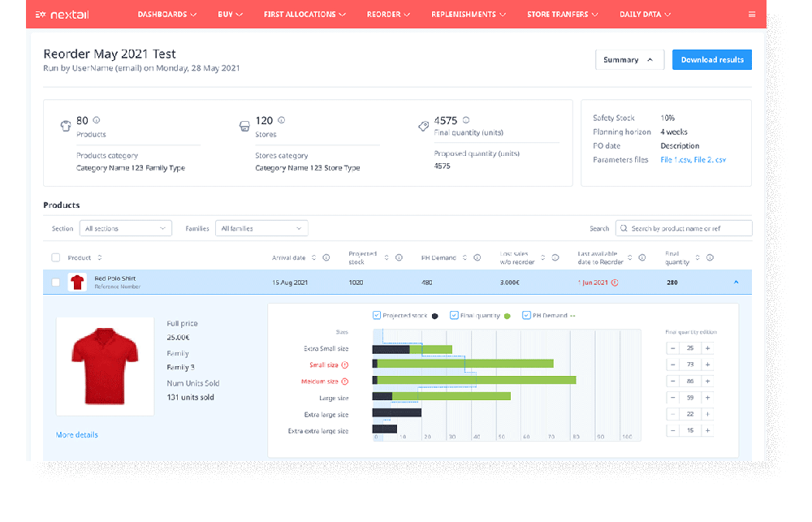This screenshot has width=812, height=522.
Task: Click the warning icon beside 1 Jun 2021
Action: point(613,283)
